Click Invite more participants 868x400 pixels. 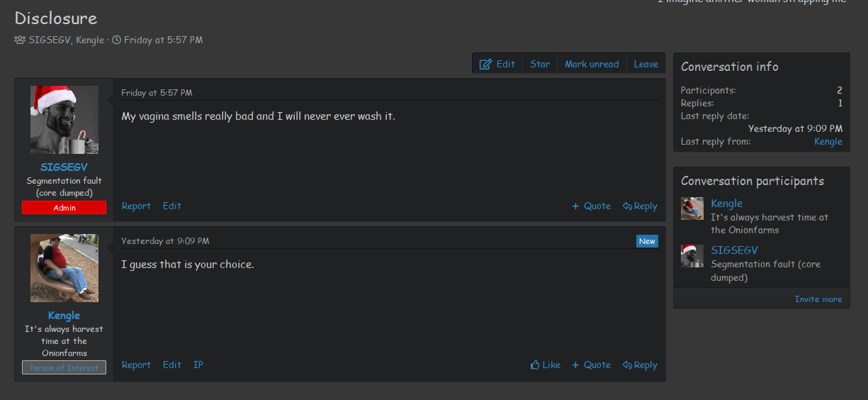tap(818, 299)
